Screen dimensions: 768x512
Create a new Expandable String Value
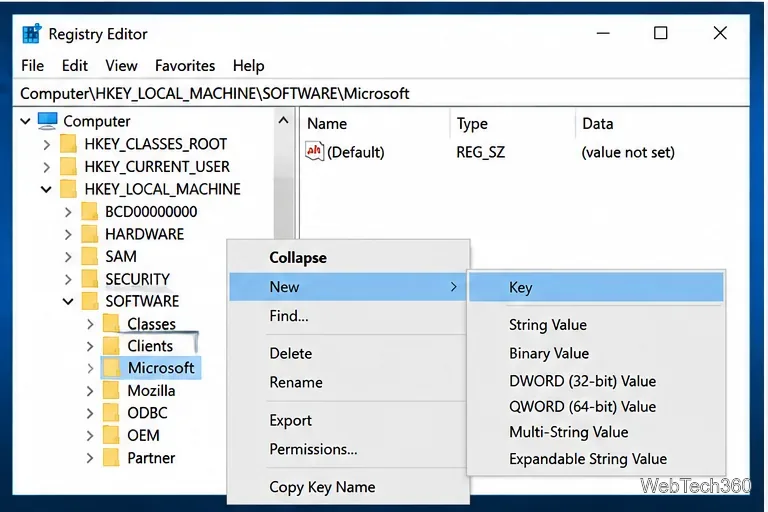596,459
